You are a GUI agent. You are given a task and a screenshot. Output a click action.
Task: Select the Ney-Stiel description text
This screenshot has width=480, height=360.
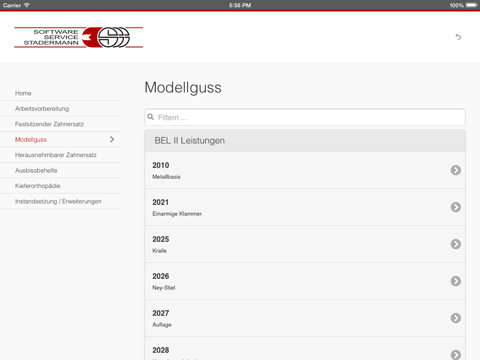tap(164, 288)
